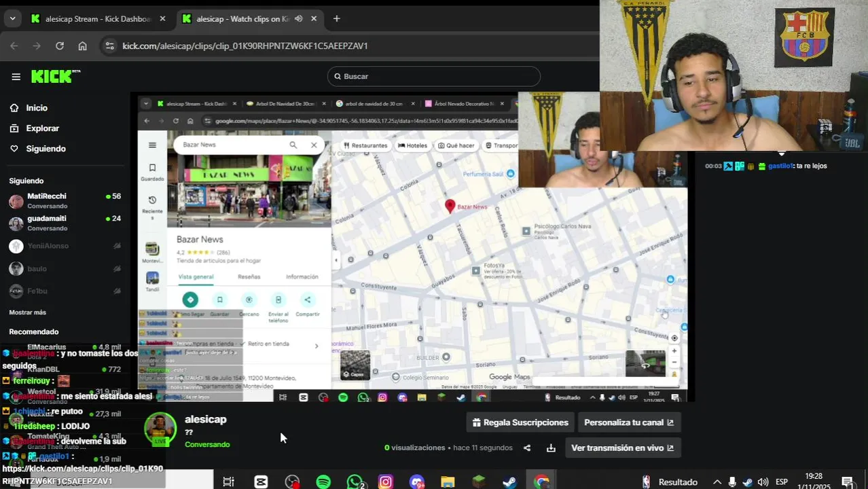The height and width of the screenshot is (489, 868).
Task: Open the green Conversando category link
Action: 207,444
